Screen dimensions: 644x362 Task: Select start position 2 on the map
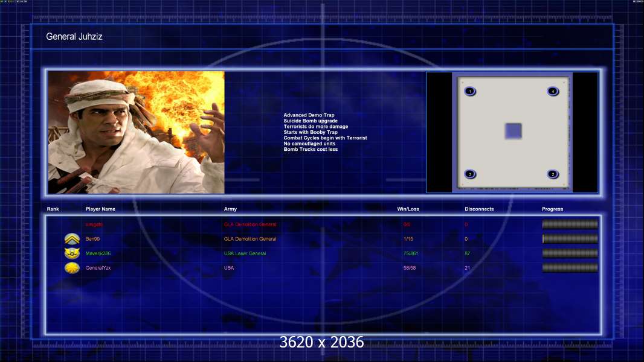pos(553,174)
